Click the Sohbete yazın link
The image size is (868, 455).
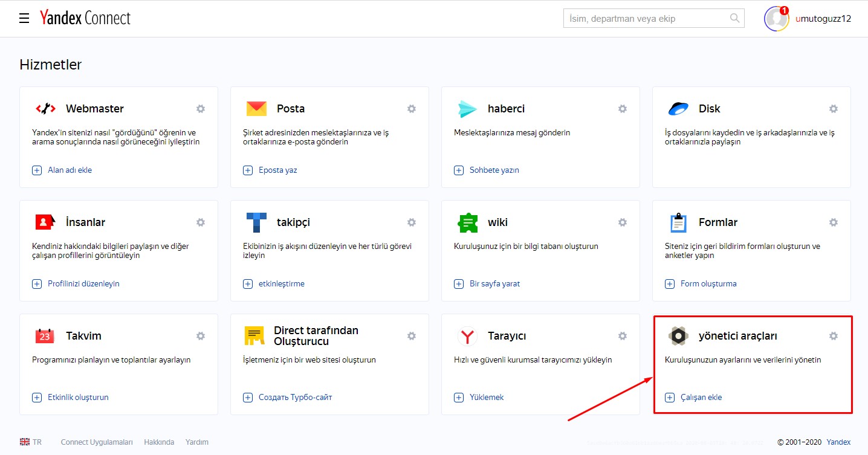[494, 170]
